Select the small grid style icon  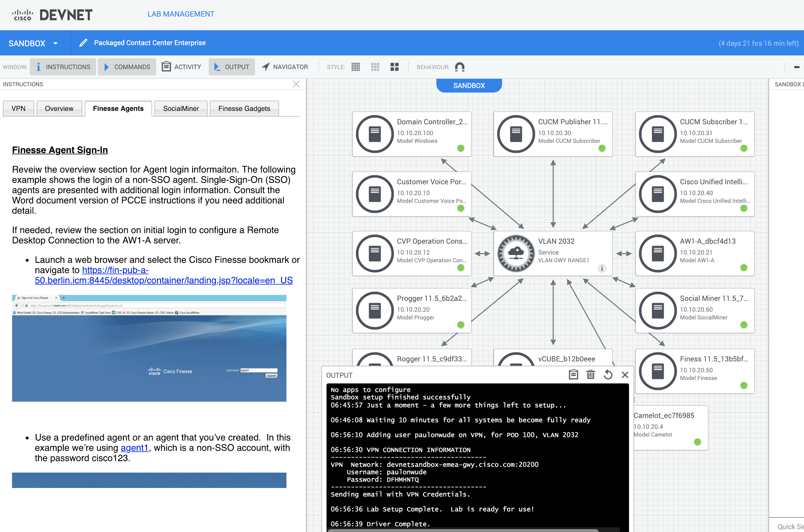tap(355, 67)
